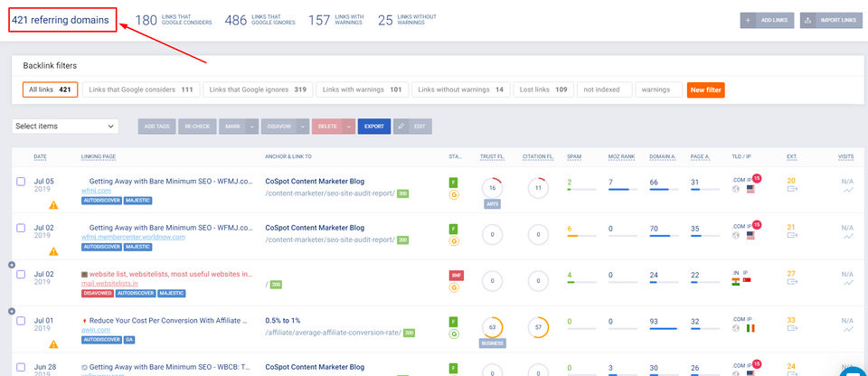Screen dimensions: 868x376
Task: Click the red BNF status badge in the mail.websitelists.in row
Action: [456, 275]
